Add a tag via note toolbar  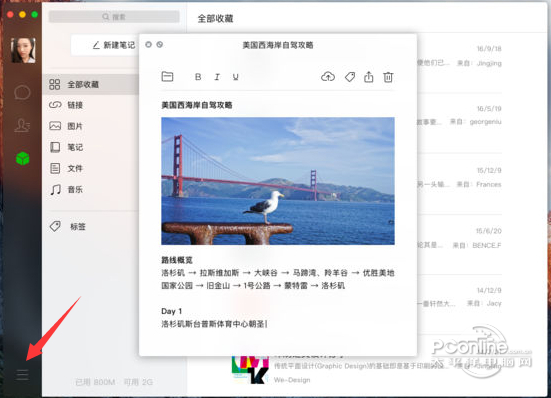pos(350,77)
